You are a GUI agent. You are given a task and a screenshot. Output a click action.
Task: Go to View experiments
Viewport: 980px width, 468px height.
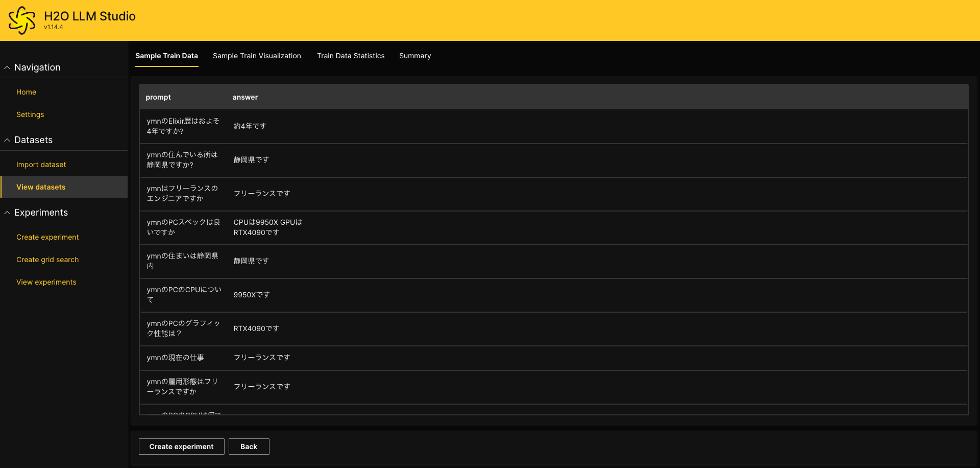[46, 282]
